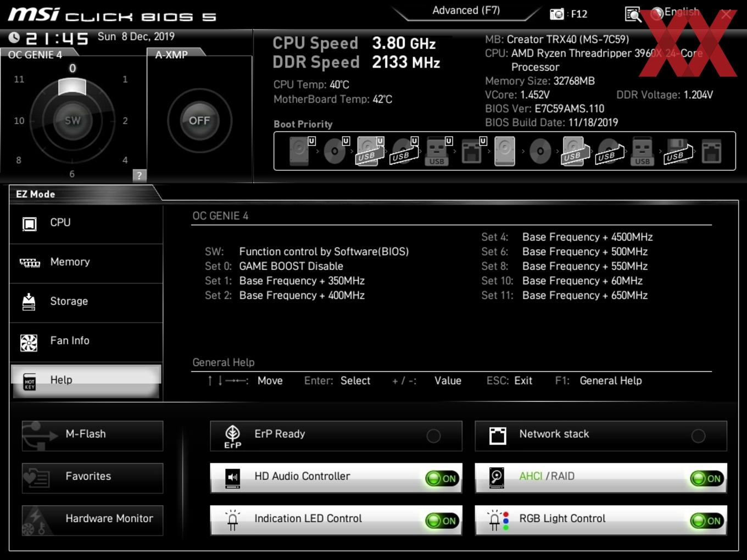Click the date 'Sun 8 Dec, 2019'
The width and height of the screenshot is (747, 560).
136,36
